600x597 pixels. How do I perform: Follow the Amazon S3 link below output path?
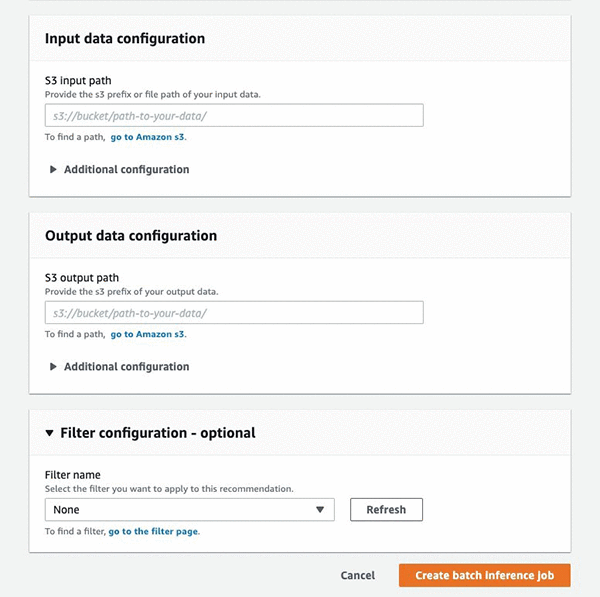click(x=147, y=334)
